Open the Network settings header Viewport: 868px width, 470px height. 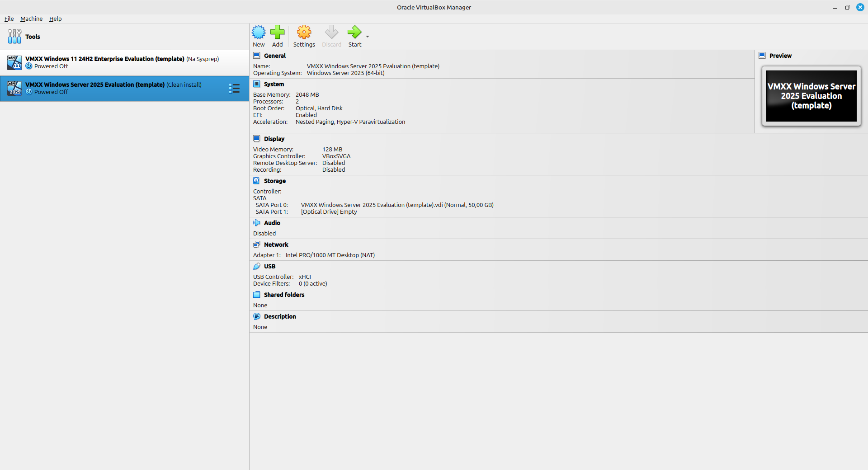[x=276, y=244]
